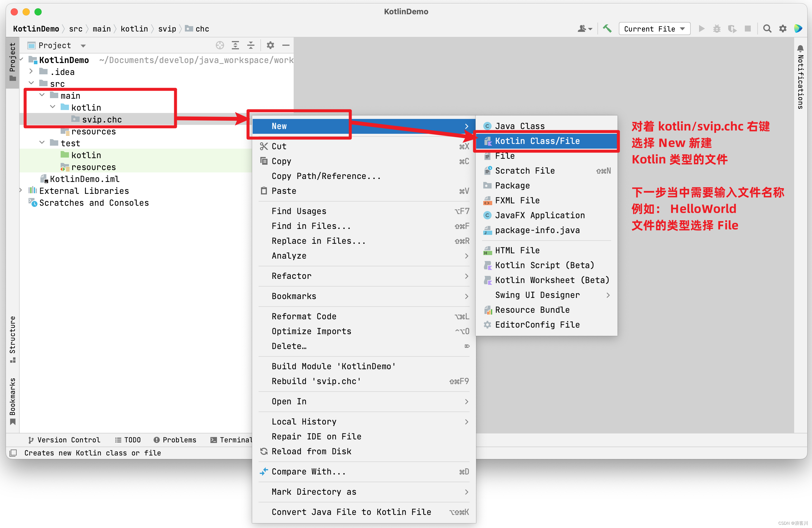Choose Kotlin Script (Beta) in submenu
Screen dimensions: 812x528
coord(546,265)
